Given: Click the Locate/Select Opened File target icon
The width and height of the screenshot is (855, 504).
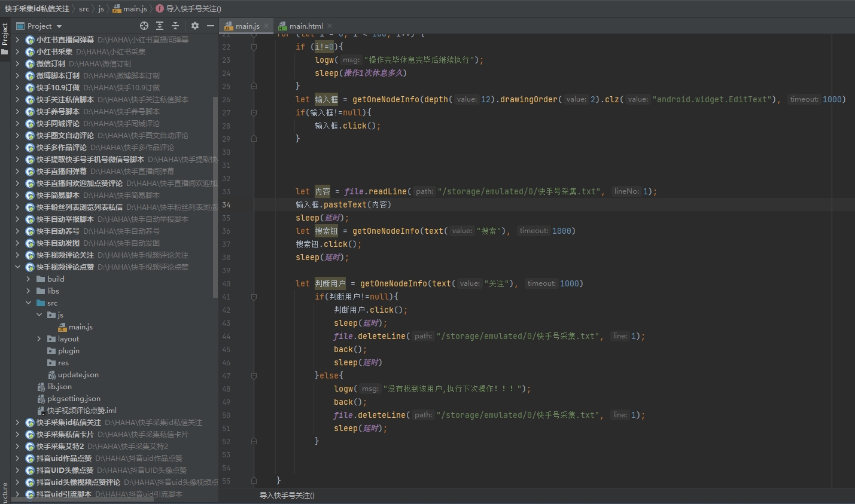Looking at the screenshot, I should pyautogui.click(x=144, y=26).
